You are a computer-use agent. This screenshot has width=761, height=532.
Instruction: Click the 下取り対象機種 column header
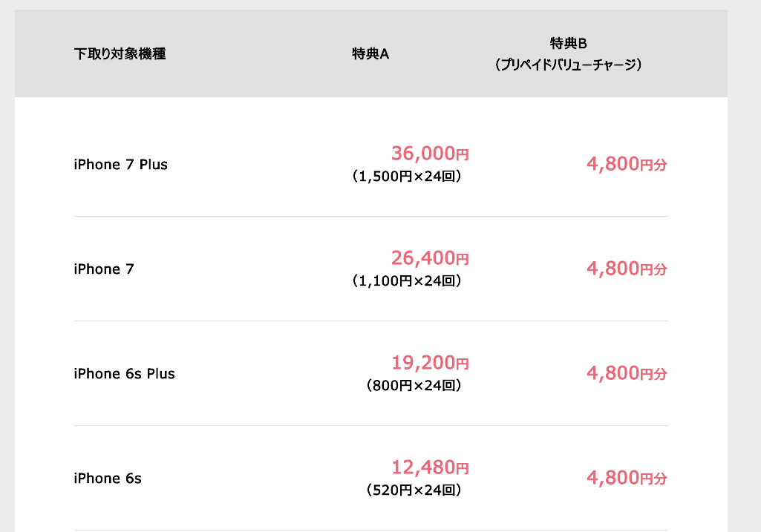tap(120, 54)
